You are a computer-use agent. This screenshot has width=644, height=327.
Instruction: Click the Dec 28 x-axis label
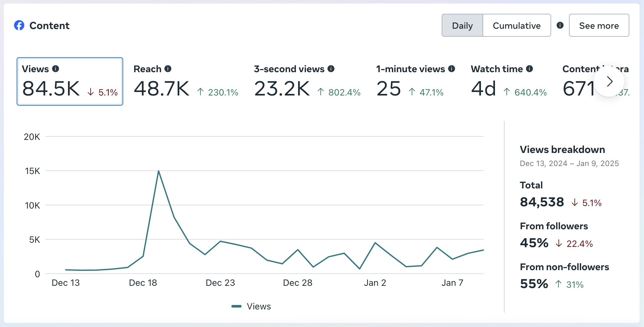(x=298, y=283)
